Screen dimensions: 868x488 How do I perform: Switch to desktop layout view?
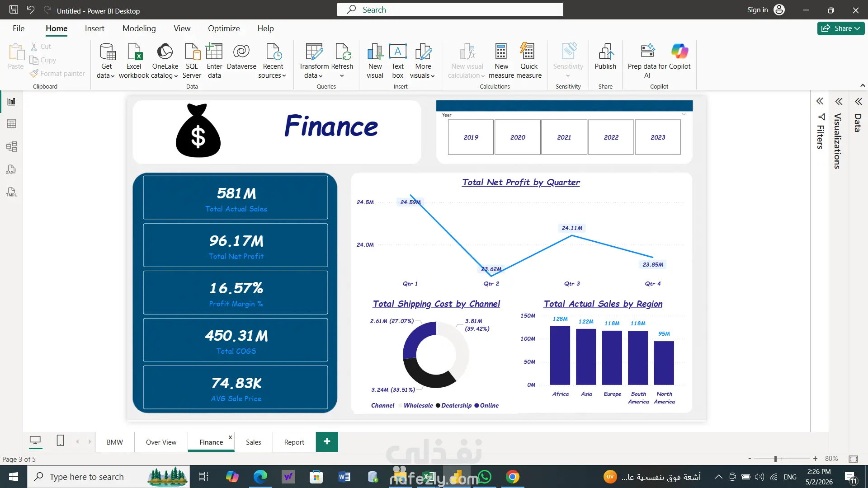pyautogui.click(x=35, y=441)
